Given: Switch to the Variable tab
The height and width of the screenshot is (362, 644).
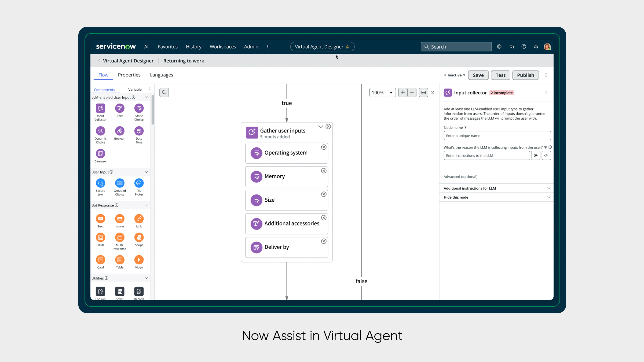Looking at the screenshot, I should coord(135,89).
